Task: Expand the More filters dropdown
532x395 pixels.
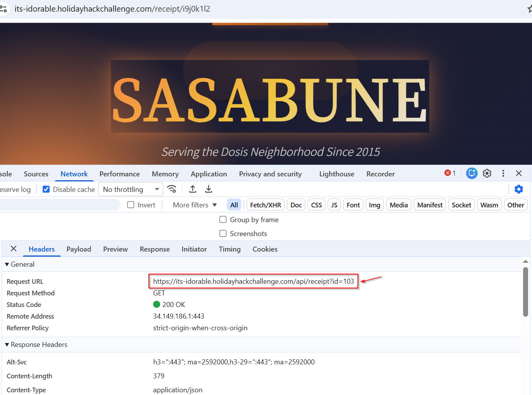Action: coord(195,205)
